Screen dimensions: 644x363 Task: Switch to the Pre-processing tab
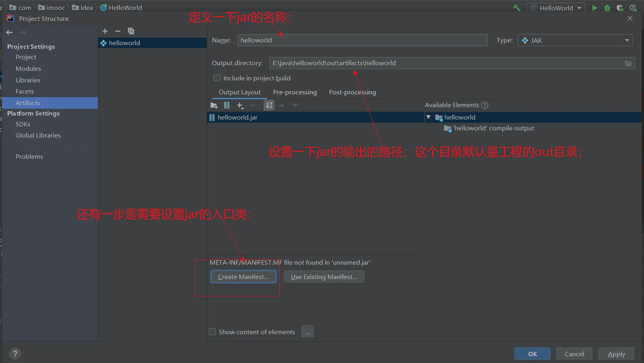coord(295,92)
